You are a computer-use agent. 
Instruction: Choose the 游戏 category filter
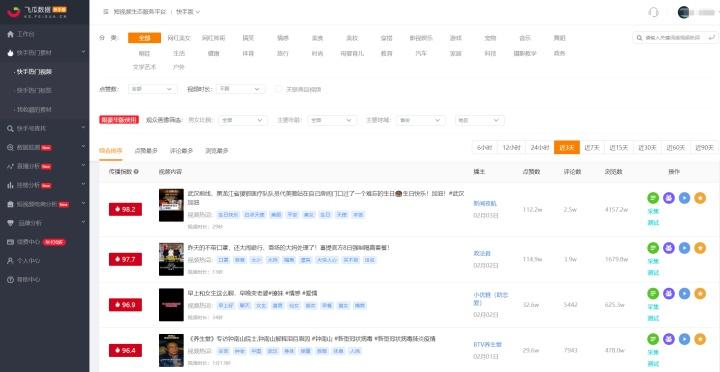456,38
